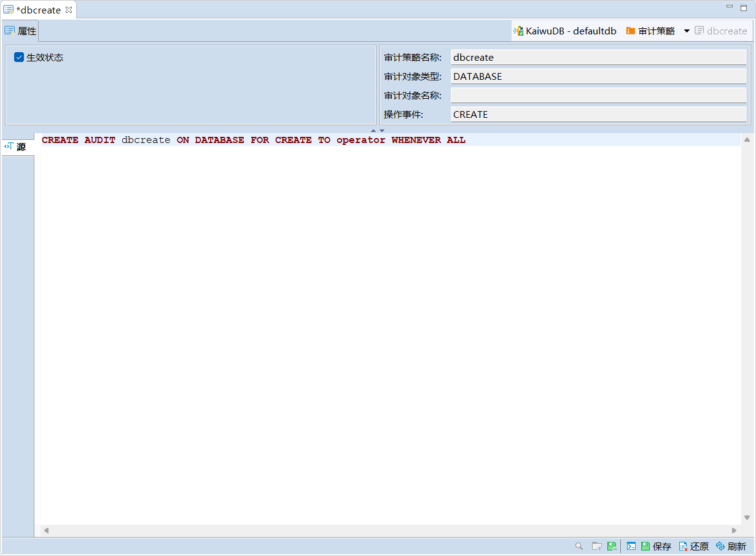Click the 审计策略名称 field containing dbcreate
Screen dimensions: 756x556
pos(598,57)
